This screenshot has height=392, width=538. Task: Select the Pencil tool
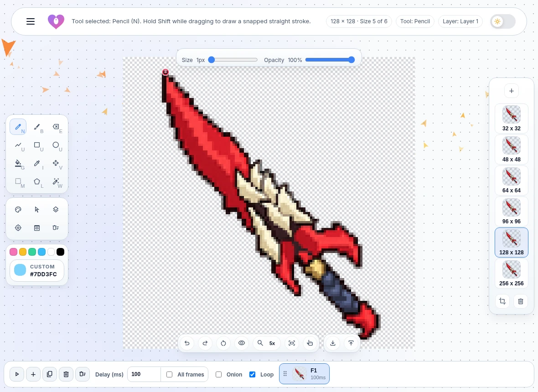(x=18, y=127)
